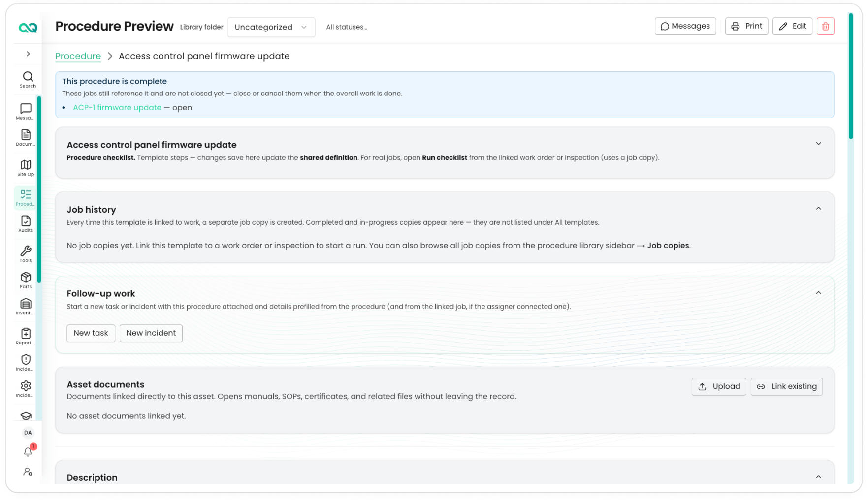Viewport: 868px width, 500px height.
Task: Go to Procedure breadcrumb link
Action: [x=78, y=56]
